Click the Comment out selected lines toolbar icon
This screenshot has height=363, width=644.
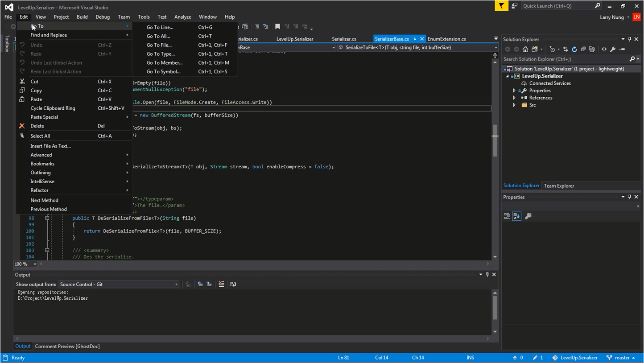(257, 27)
